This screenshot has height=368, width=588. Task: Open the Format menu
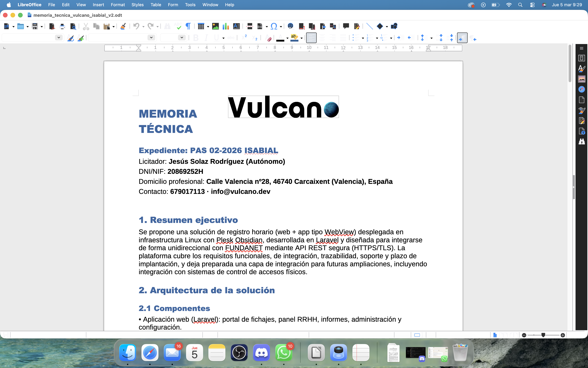click(118, 5)
